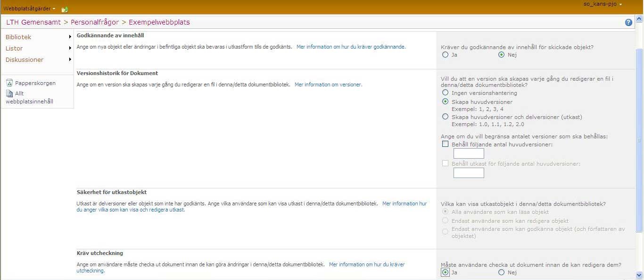Select Nej for Kräv utcheckning
Screen dimensions: 644x280
pyautogui.click(x=501, y=272)
